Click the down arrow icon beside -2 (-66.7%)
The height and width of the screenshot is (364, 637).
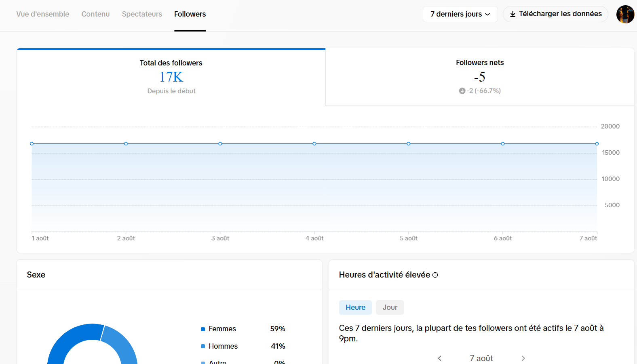pyautogui.click(x=462, y=91)
